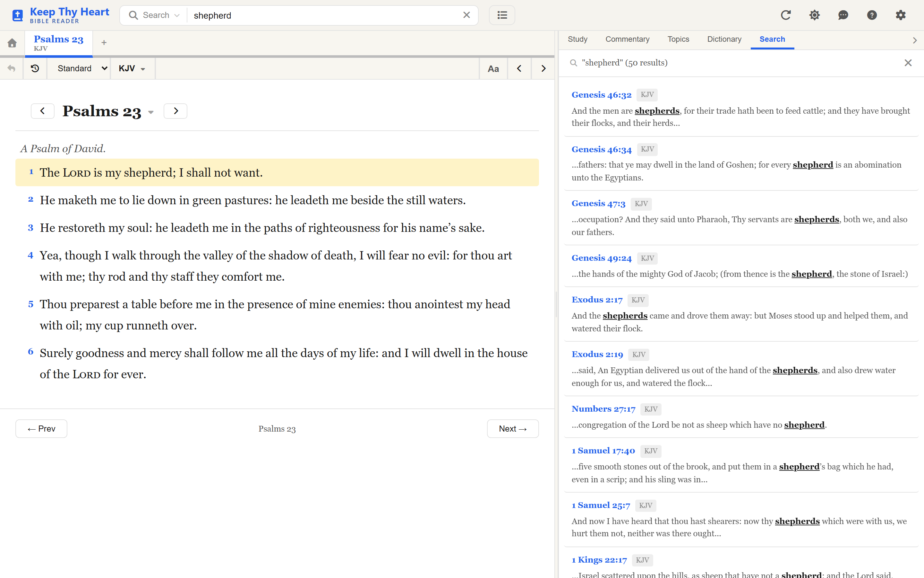
Task: Click verse number 4
Action: click(30, 255)
